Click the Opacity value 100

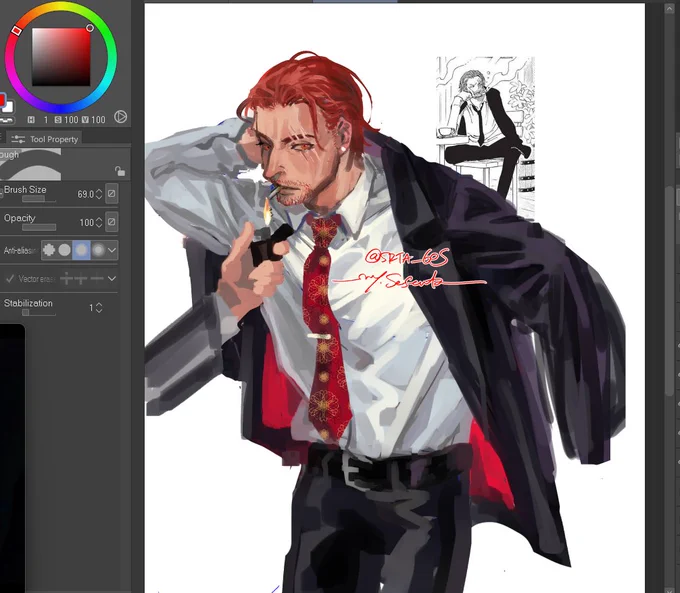[86, 223]
